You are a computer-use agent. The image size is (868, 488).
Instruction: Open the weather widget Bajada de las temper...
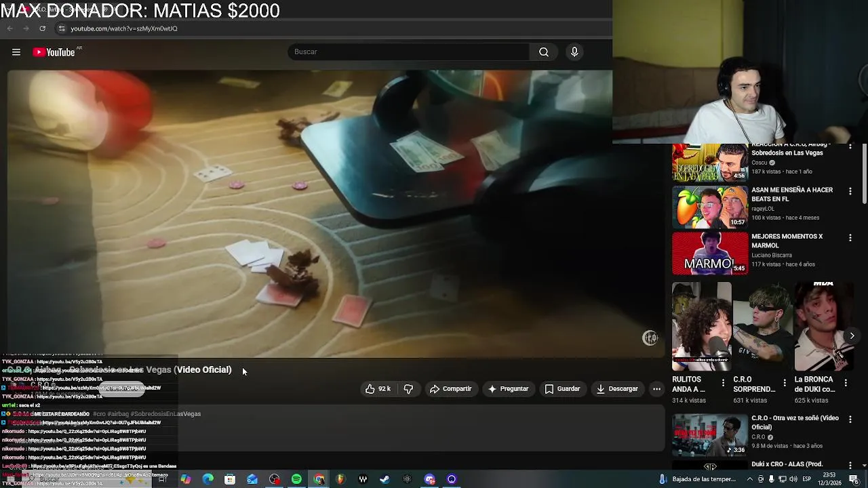click(x=698, y=479)
